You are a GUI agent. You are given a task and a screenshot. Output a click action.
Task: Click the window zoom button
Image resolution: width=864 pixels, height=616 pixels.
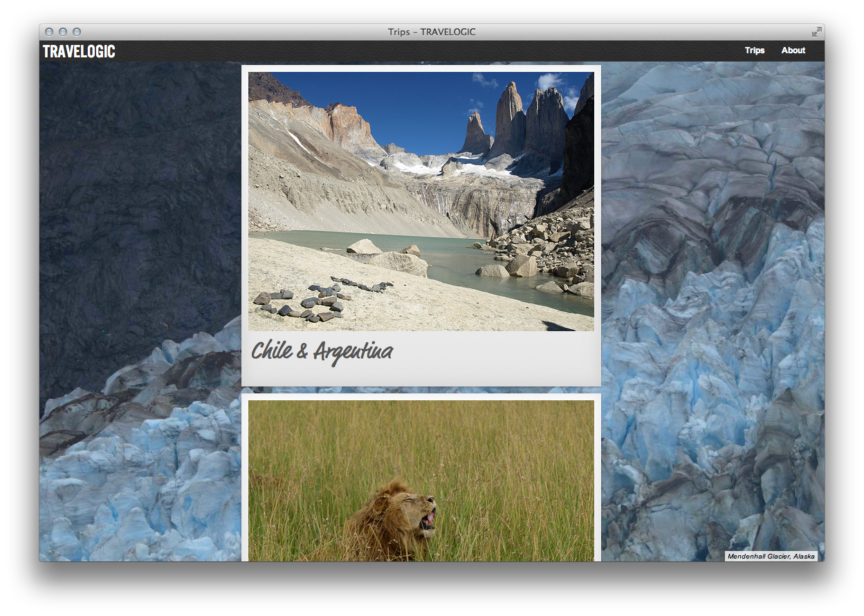coord(77,32)
